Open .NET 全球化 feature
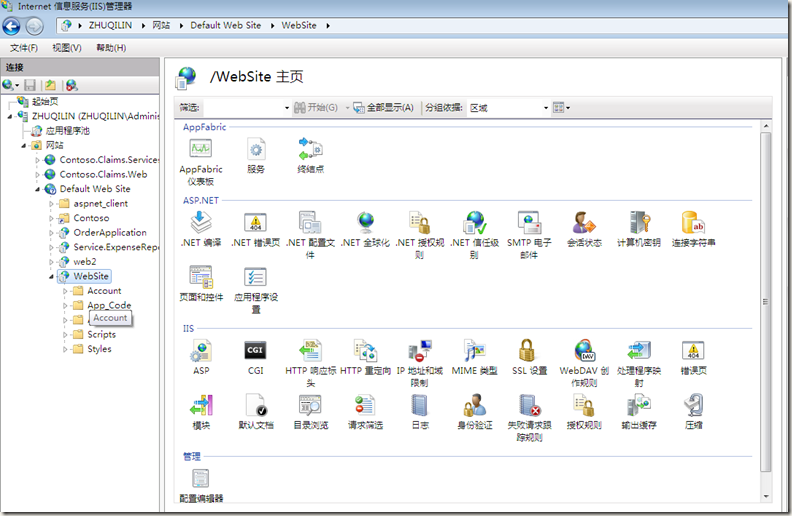This screenshot has height=516, width=792. click(365, 229)
